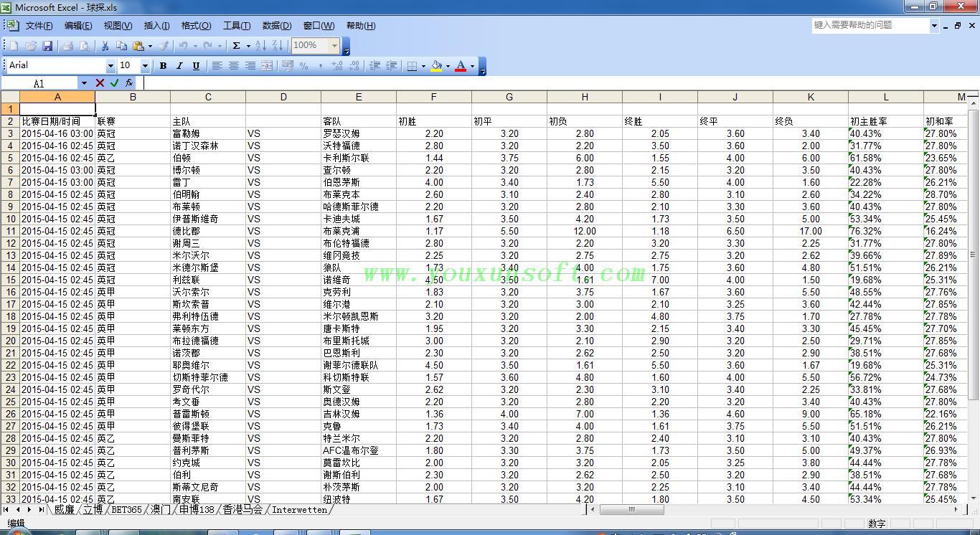Click the vertical scrollbar down arrow
Screen dimensions: 980x535
tap(974, 499)
